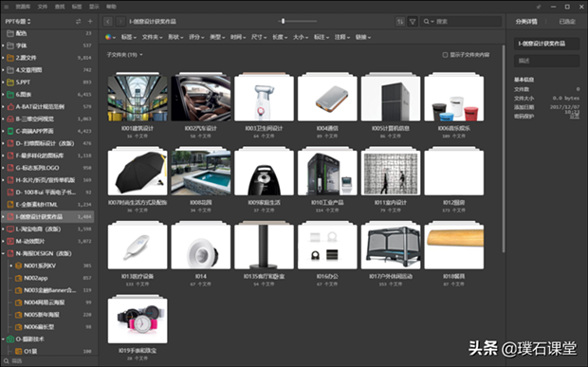Click the green O-摄影技术 camera icon
This screenshot has width=588, height=367.
10,339
